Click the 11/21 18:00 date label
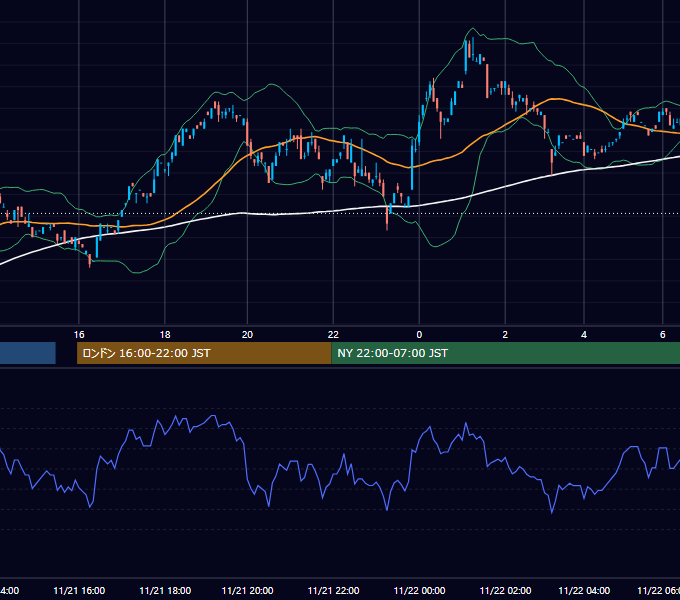This screenshot has width=680, height=600. (x=165, y=591)
